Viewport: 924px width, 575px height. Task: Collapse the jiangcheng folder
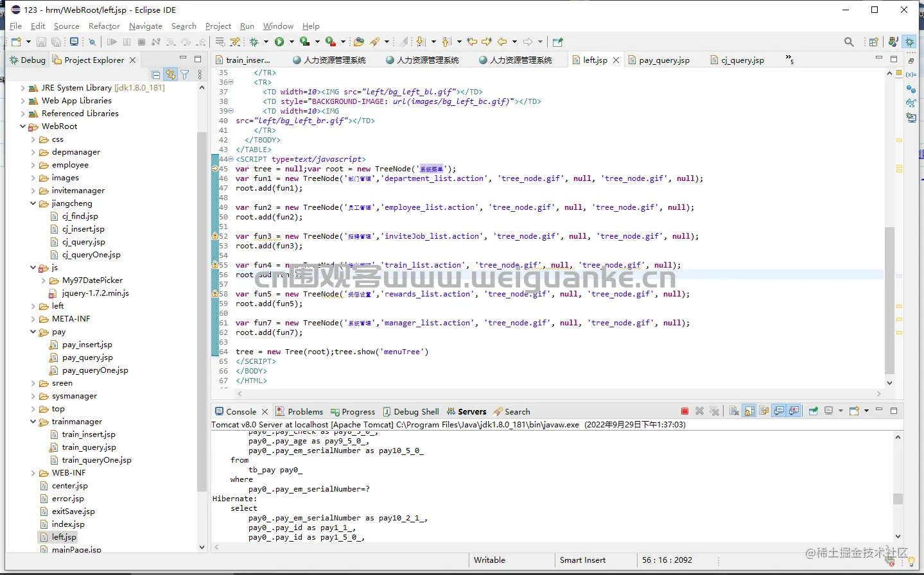point(33,203)
